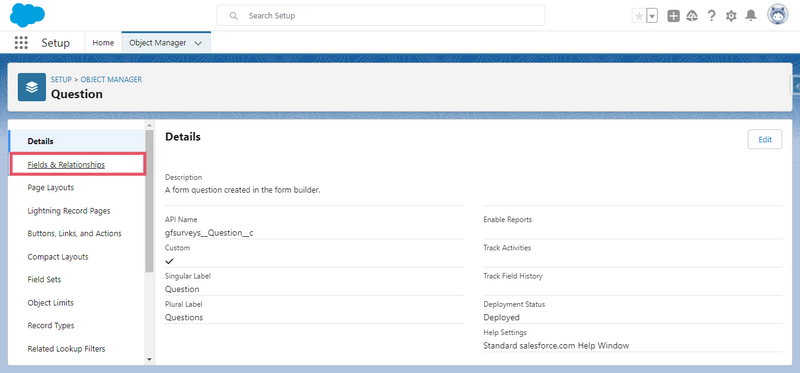Click Standard salesforce.com Help Window text

click(x=556, y=345)
